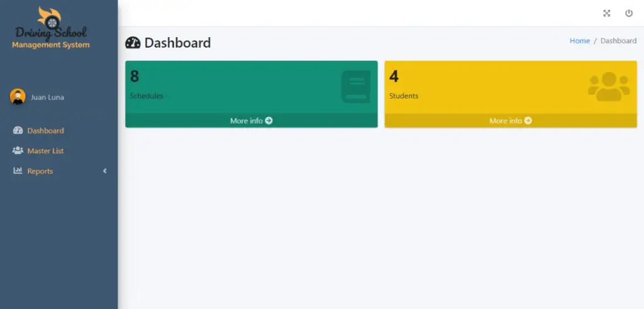Click the book icon on Schedules card

tap(356, 87)
